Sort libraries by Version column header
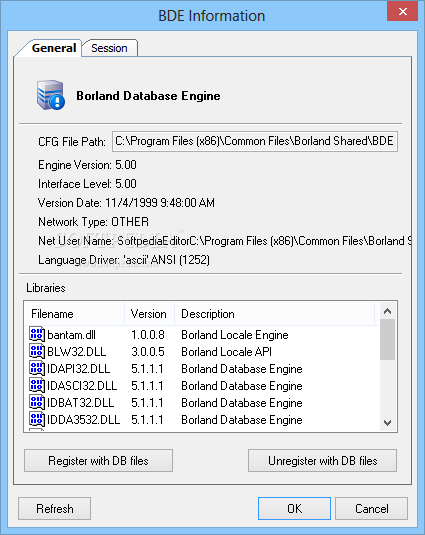This screenshot has width=425, height=535. tap(149, 314)
